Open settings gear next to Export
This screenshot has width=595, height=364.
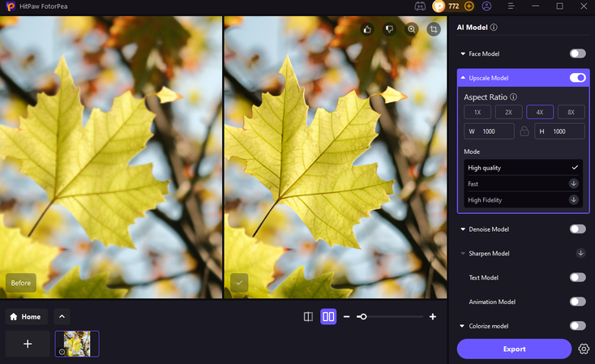(584, 349)
